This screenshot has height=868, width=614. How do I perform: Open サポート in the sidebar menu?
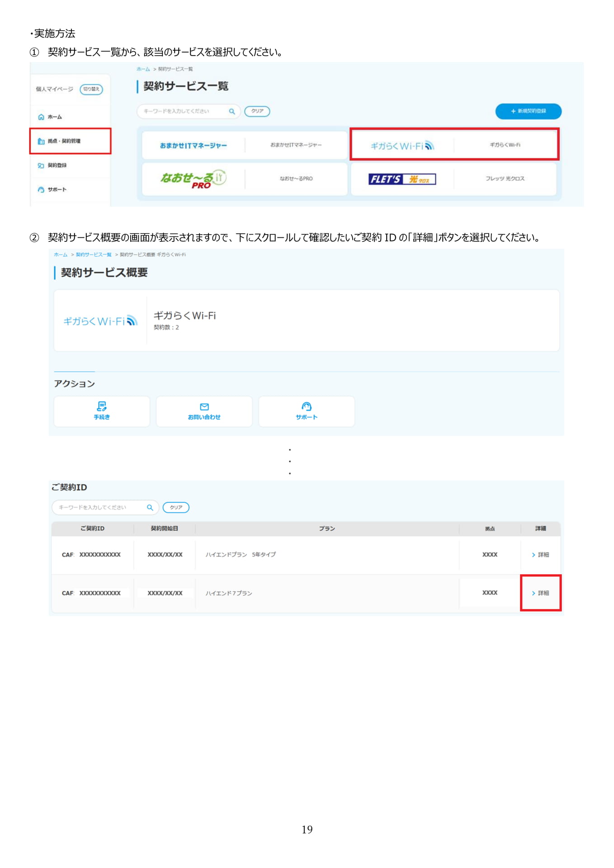(57, 189)
